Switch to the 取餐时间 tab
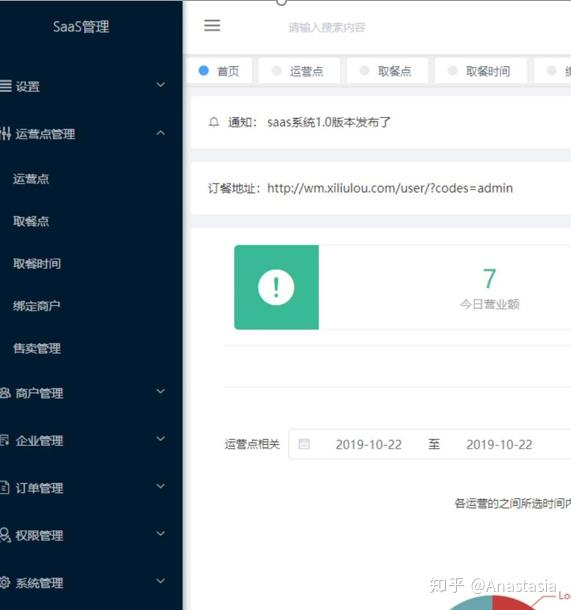 [481, 71]
